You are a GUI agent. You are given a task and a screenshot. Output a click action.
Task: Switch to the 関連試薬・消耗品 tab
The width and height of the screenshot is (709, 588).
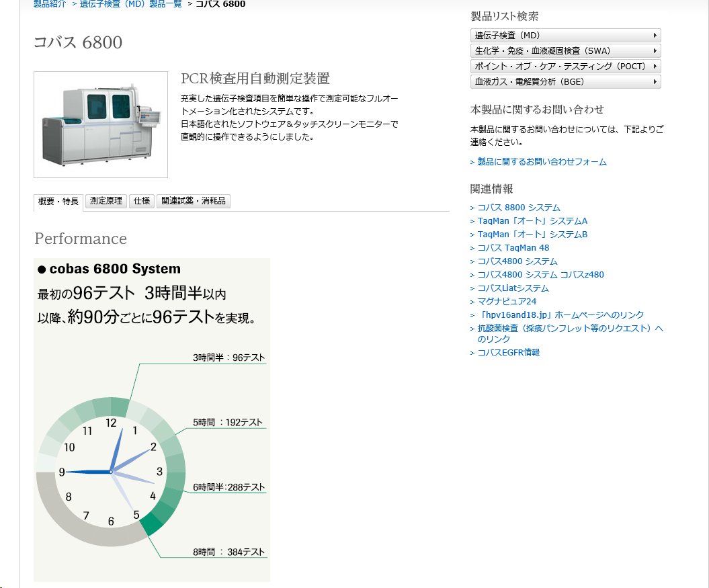(x=194, y=201)
